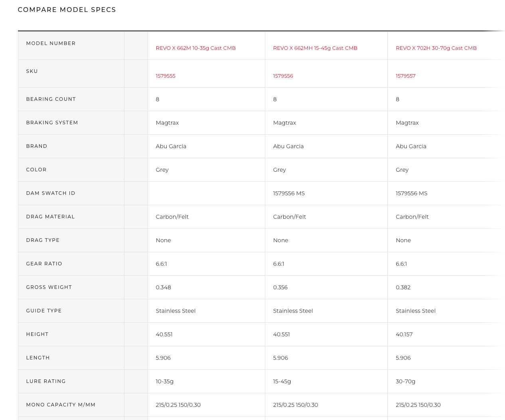505x420 pixels.
Task: Click SKU link 1579557
Action: [405, 76]
